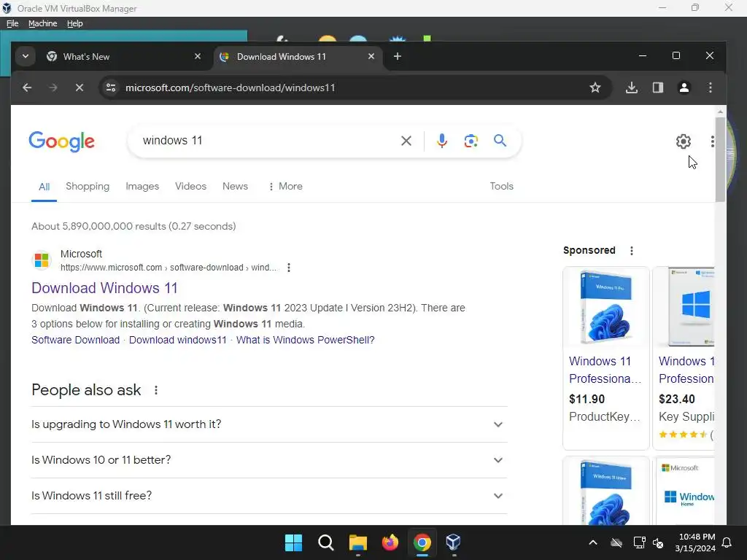Viewport: 747px width, 560px height.
Task: Open taskbar Search icon
Action: tap(326, 542)
